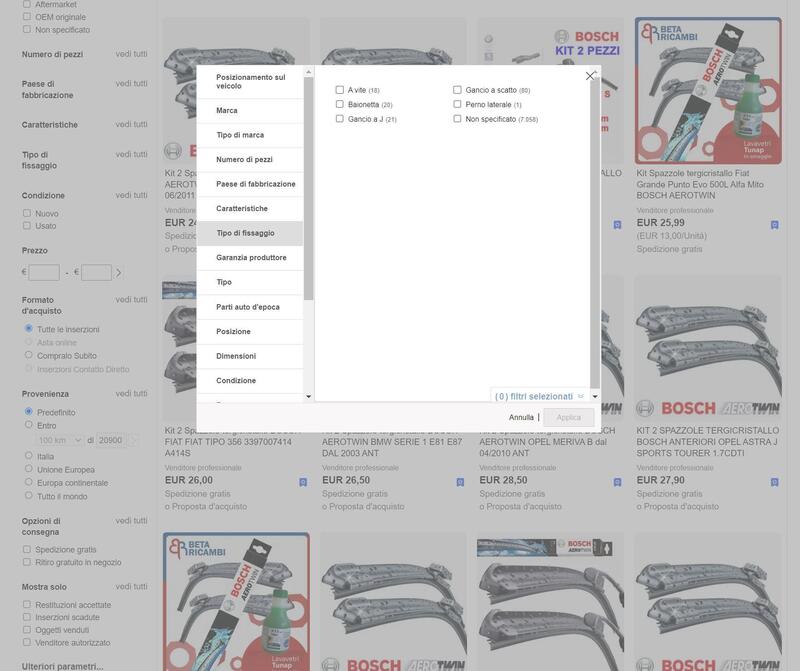Enable the "Gancio a scatto" filter
The height and width of the screenshot is (671, 800).
tap(457, 90)
